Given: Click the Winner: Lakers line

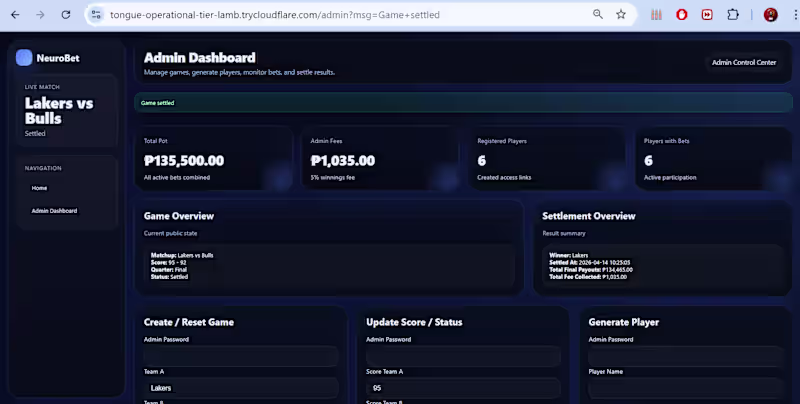Looking at the screenshot, I should click(x=568, y=255).
